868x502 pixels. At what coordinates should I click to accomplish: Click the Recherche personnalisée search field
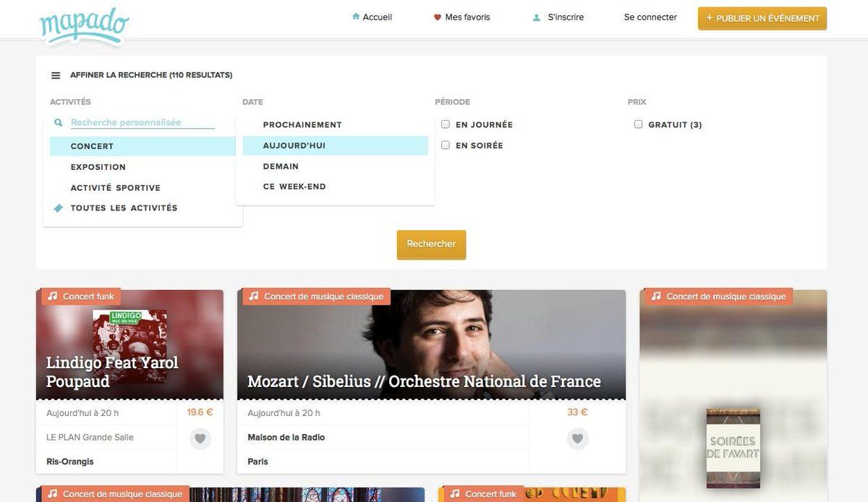(x=142, y=123)
